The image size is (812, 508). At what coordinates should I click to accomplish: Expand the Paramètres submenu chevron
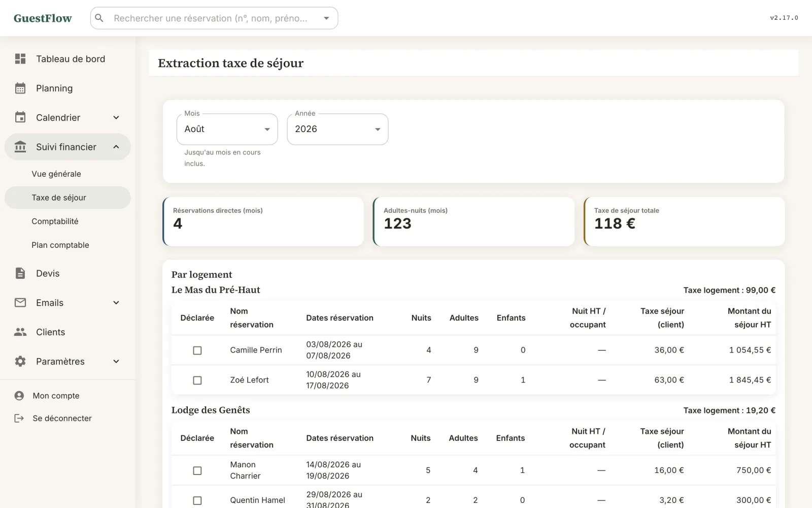click(x=116, y=361)
